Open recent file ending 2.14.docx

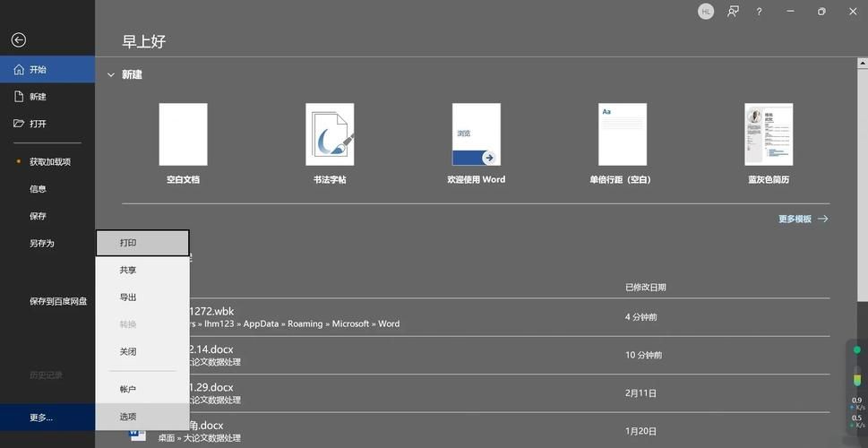(476, 355)
